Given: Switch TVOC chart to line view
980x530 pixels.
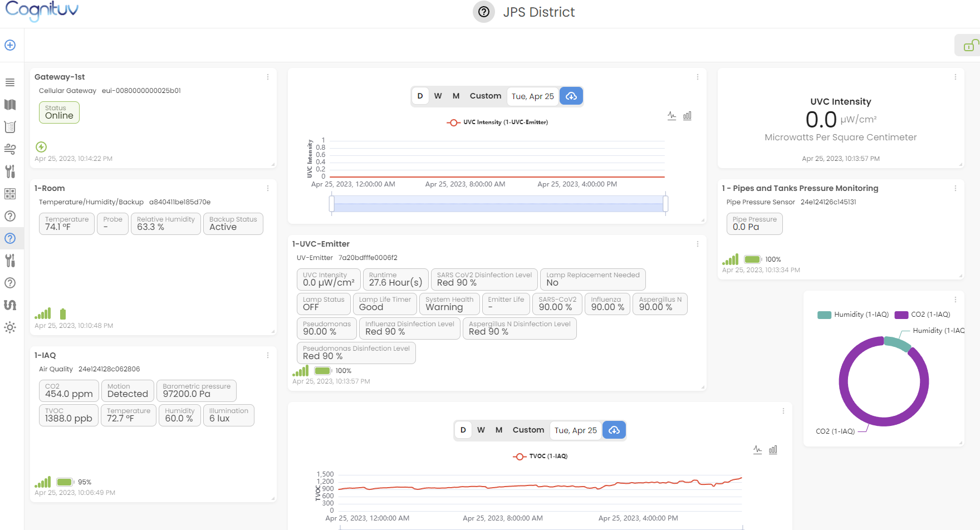Looking at the screenshot, I should click(x=757, y=450).
